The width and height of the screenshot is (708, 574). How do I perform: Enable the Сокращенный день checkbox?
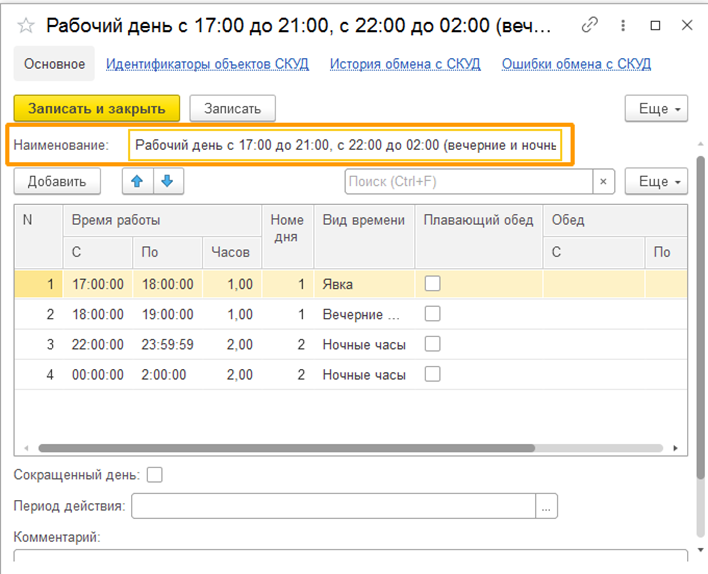(154, 474)
